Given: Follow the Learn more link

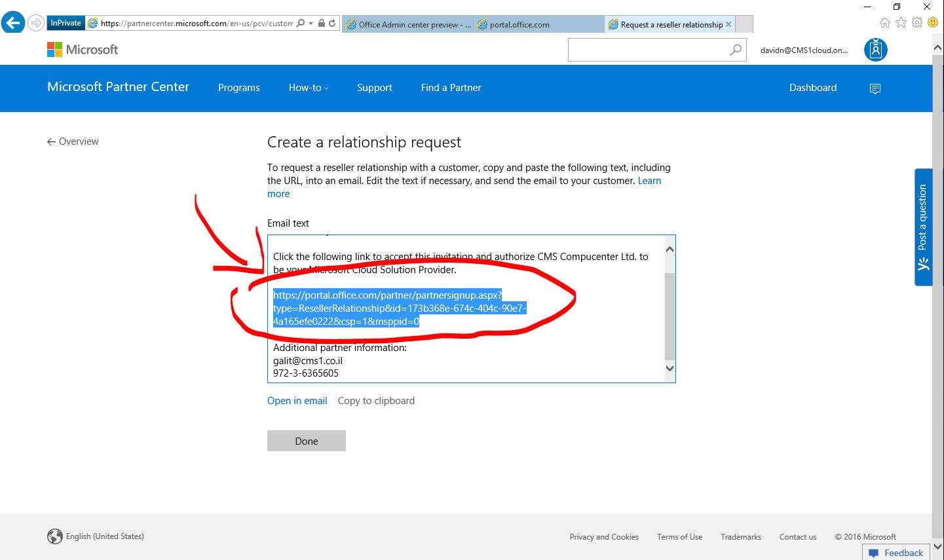Looking at the screenshot, I should coord(649,181).
